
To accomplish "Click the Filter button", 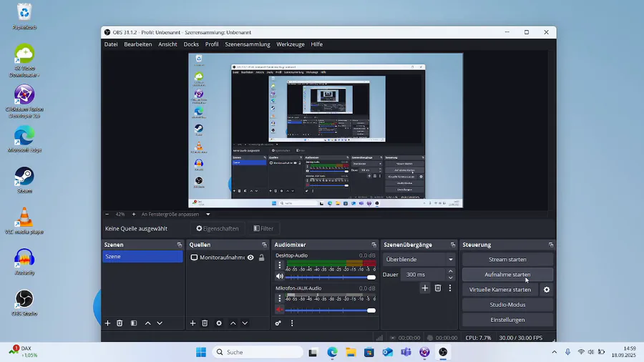I will [263, 229].
